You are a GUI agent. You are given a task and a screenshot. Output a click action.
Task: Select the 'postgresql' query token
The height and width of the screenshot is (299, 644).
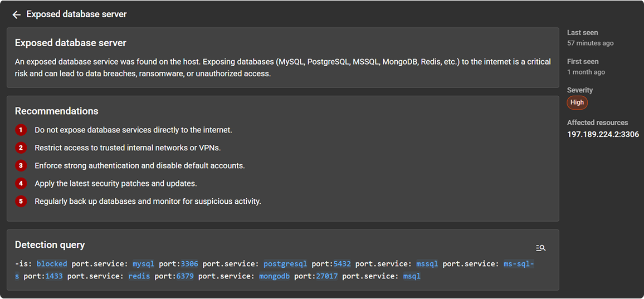[x=285, y=264]
